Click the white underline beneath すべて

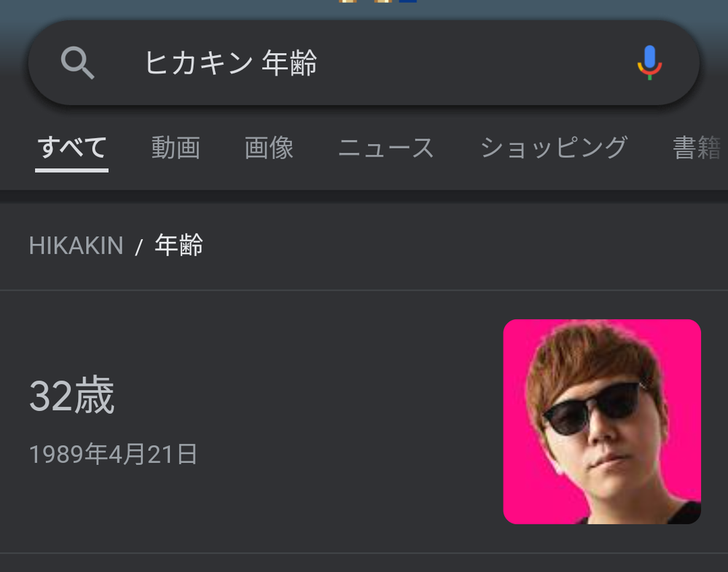[72, 171]
